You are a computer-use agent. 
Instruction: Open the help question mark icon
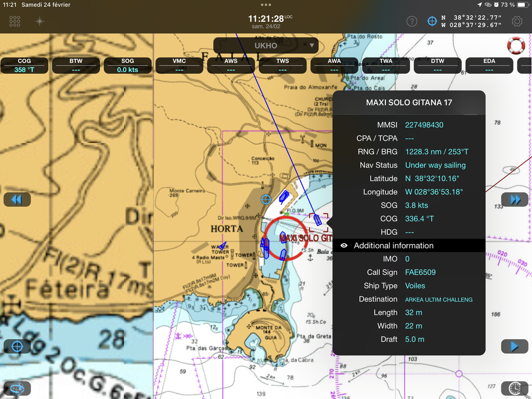(x=411, y=21)
